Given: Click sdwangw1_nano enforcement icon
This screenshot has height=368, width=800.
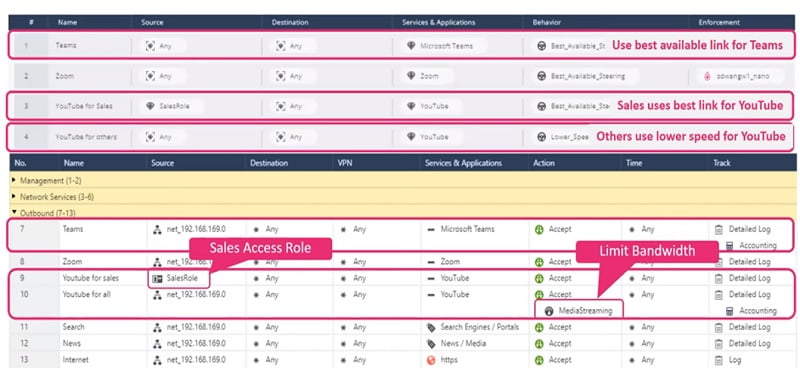Looking at the screenshot, I should pyautogui.click(x=707, y=76).
